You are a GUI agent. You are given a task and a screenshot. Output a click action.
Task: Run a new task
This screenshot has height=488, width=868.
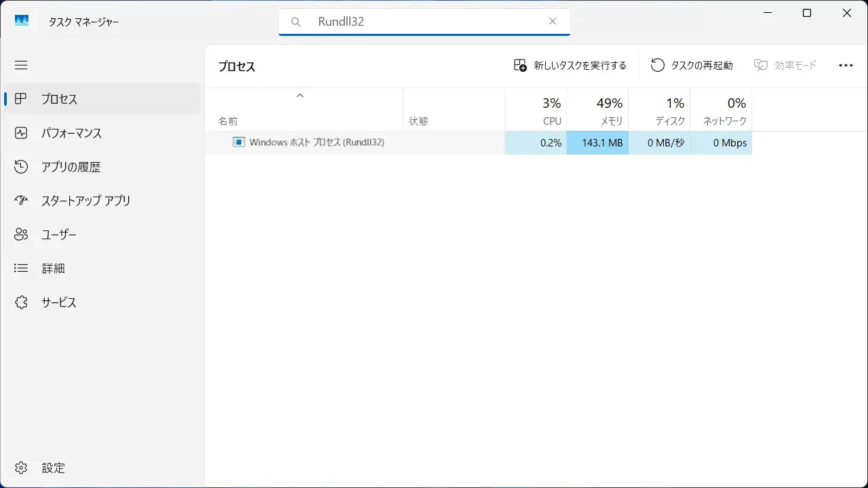click(x=570, y=65)
